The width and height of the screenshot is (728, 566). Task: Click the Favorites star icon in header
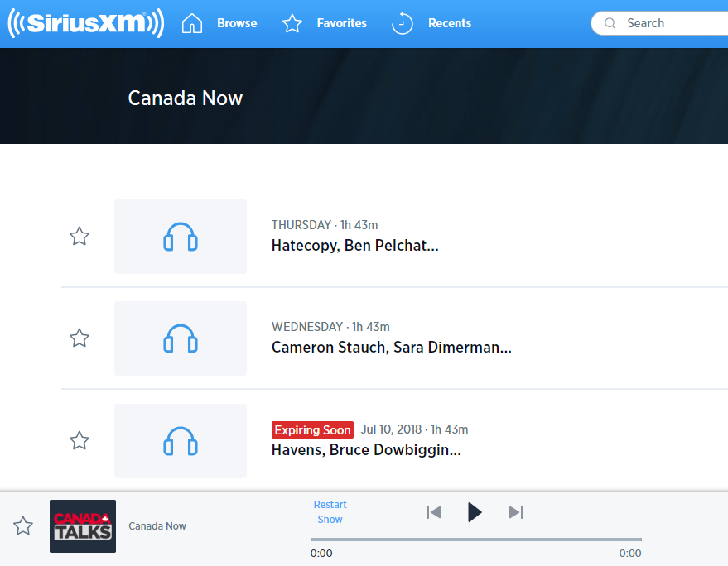point(292,23)
